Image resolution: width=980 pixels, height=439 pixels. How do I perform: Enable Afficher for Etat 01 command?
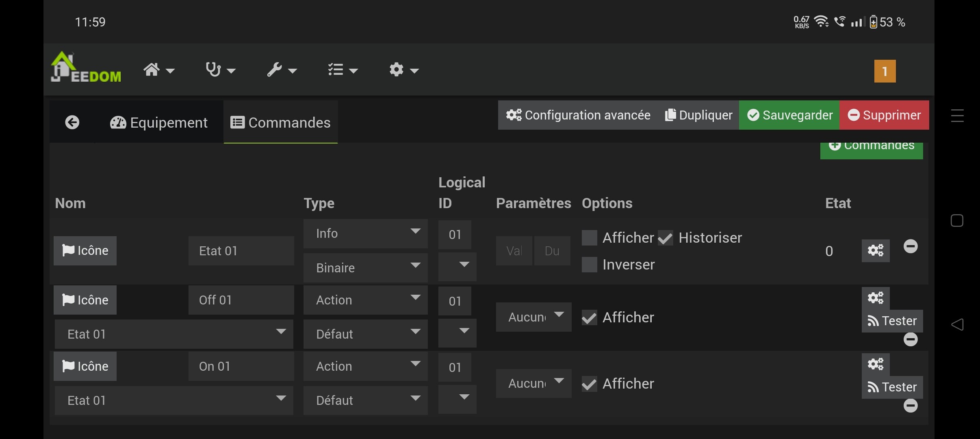tap(590, 238)
